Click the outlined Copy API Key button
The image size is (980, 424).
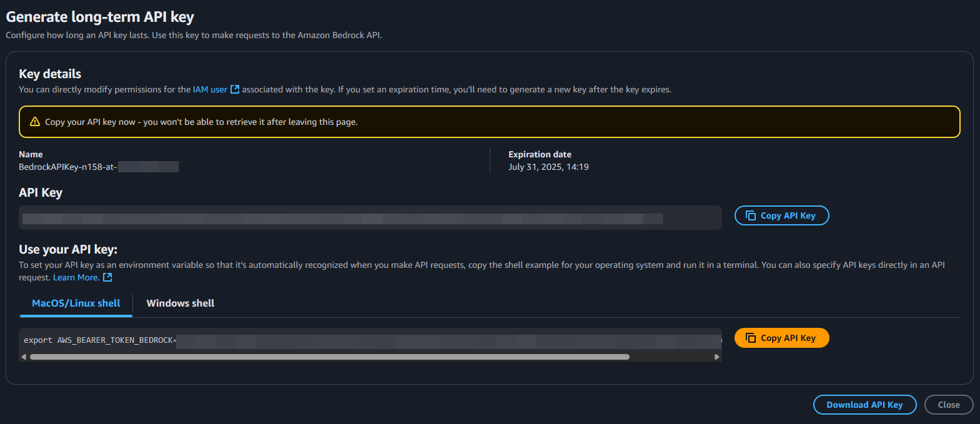pyautogui.click(x=781, y=215)
